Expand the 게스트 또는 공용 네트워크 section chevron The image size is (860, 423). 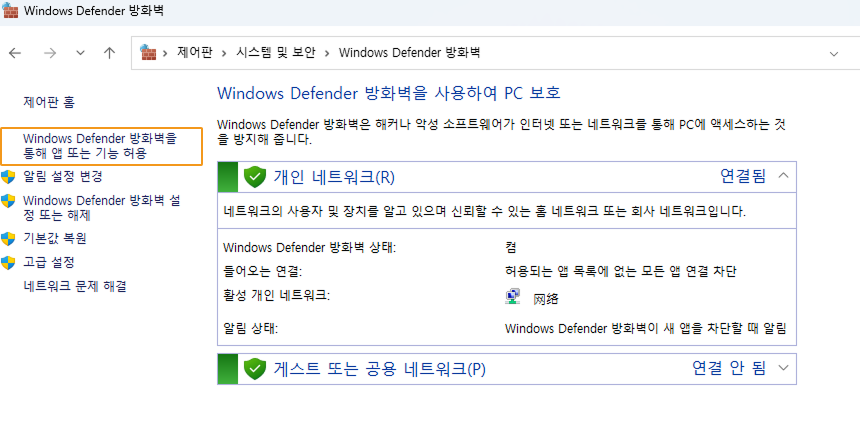click(783, 368)
